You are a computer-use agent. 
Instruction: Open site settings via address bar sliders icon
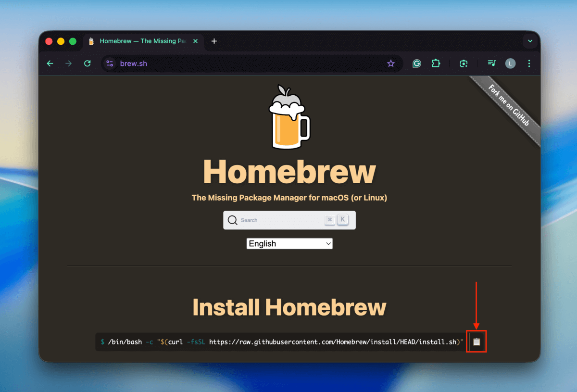click(110, 63)
